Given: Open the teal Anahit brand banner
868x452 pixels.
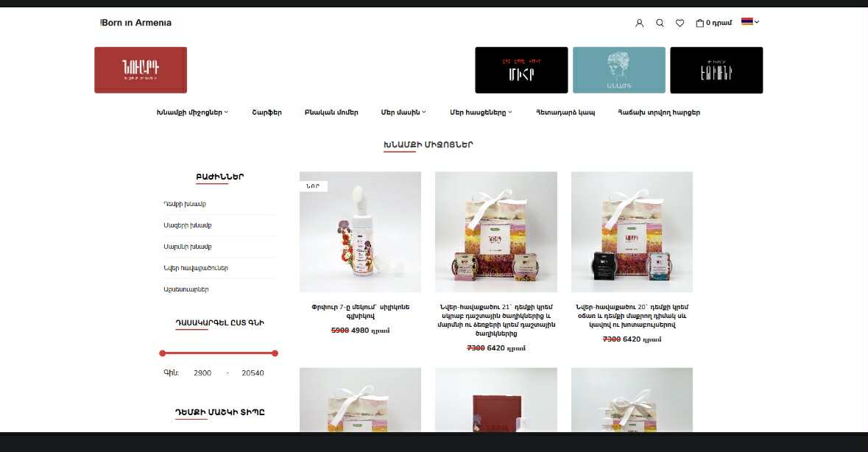Looking at the screenshot, I should tap(619, 70).
